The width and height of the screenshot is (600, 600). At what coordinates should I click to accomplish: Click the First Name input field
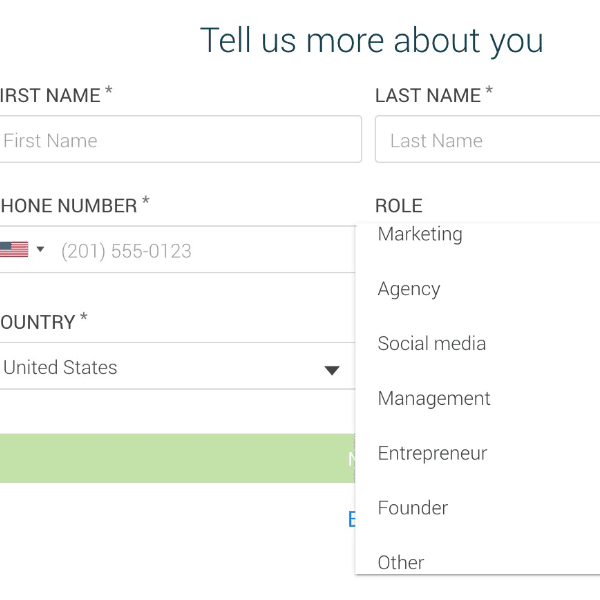click(180, 140)
